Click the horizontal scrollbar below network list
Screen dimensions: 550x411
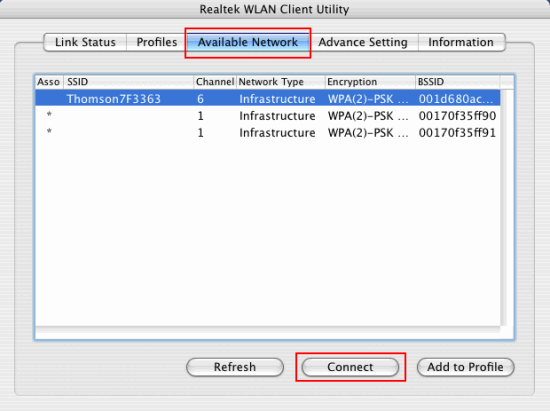[268, 330]
